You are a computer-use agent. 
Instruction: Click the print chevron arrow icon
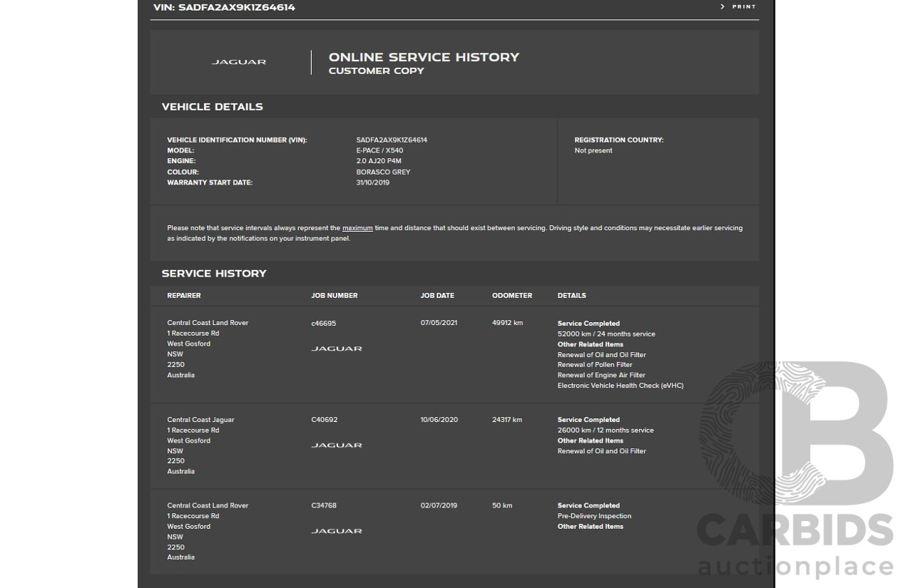723,6
